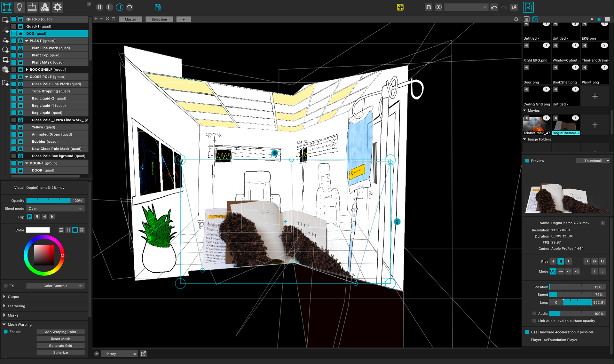Open the cubes modules workspace icon
Screen dimensions: 614x364
(45, 7)
